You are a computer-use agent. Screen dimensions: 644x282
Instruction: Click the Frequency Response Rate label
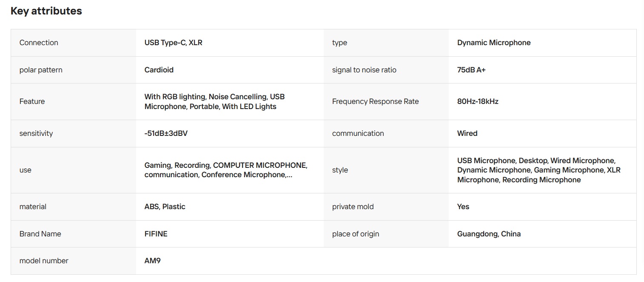point(375,101)
